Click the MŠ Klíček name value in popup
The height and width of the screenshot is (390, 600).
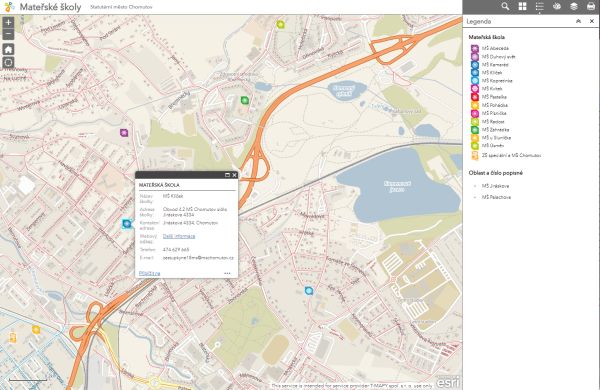pos(173,196)
